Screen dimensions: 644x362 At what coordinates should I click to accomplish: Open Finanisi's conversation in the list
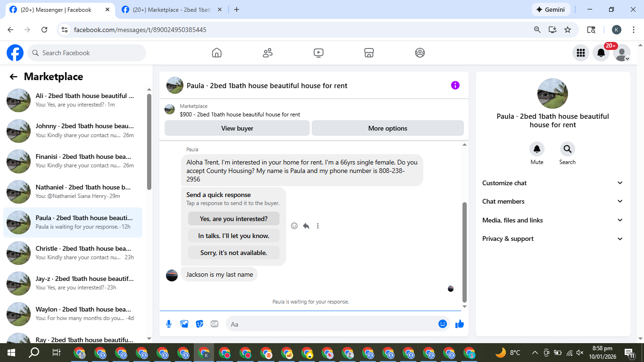73,161
